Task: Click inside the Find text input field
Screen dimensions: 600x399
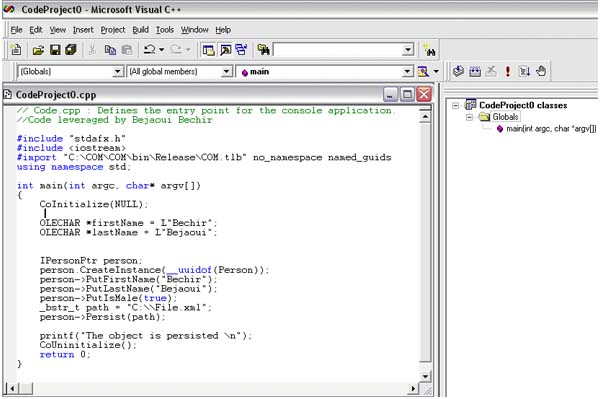Action: tap(338, 50)
